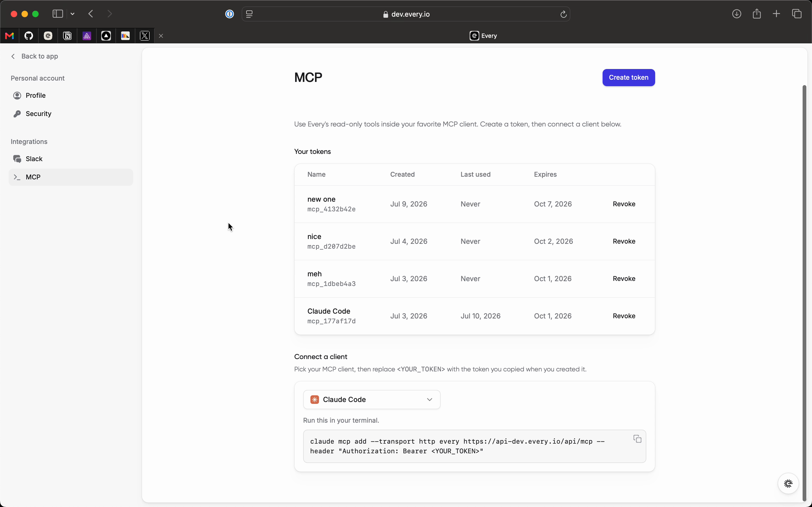The height and width of the screenshot is (507, 812).
Task: Reload the current page
Action: (x=563, y=14)
